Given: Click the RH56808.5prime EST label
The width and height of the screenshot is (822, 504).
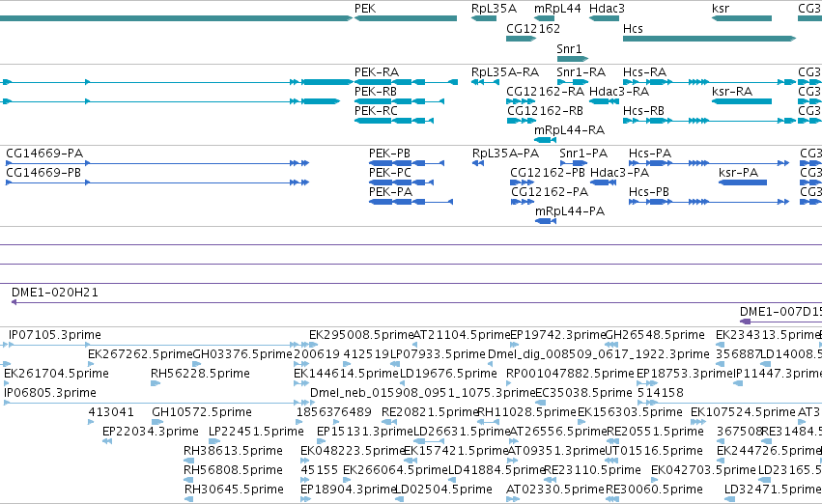Looking at the screenshot, I should pos(234,470).
